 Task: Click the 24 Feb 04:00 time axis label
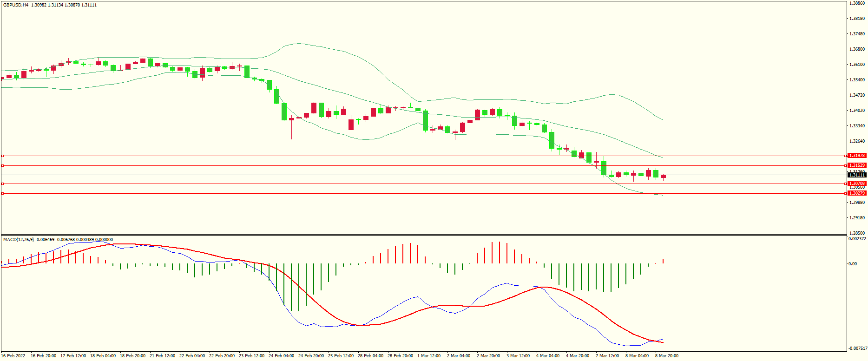coord(281,356)
